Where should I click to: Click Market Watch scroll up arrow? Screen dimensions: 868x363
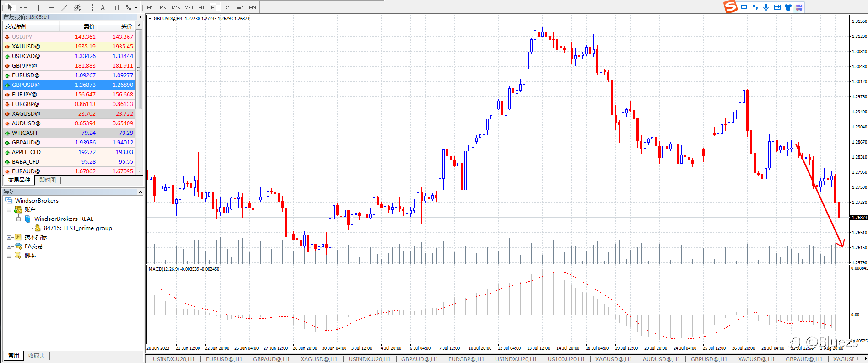click(139, 25)
